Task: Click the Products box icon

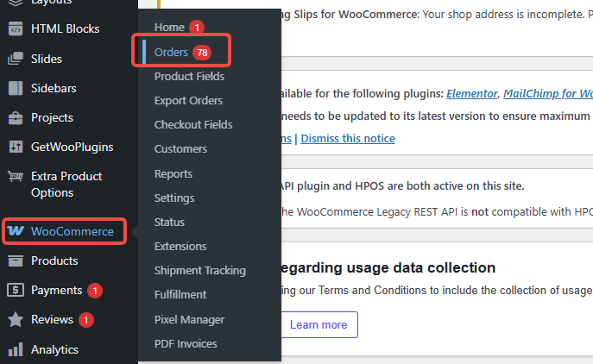Action: click(x=16, y=260)
